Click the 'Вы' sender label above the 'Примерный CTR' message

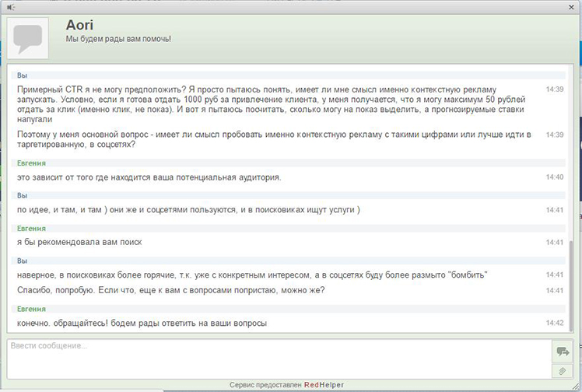click(23, 75)
